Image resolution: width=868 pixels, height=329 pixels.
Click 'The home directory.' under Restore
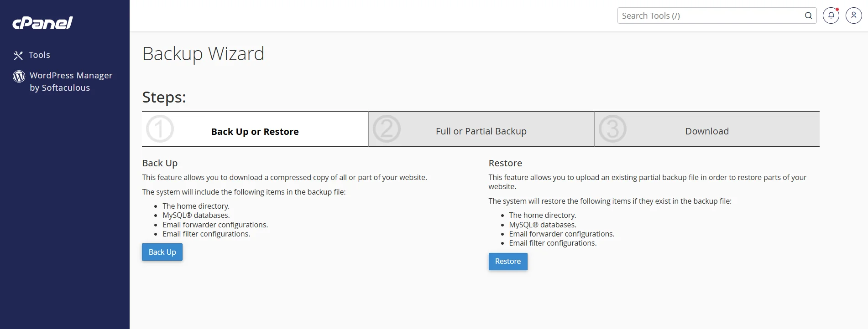pos(543,215)
